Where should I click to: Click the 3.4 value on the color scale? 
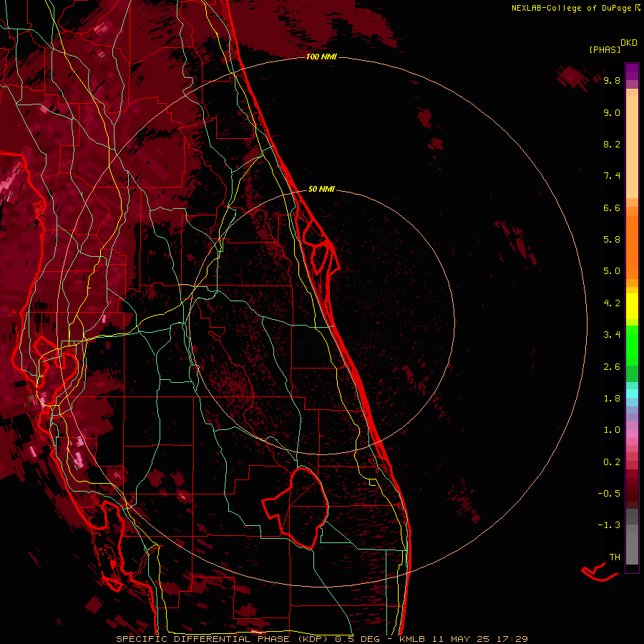click(x=612, y=335)
